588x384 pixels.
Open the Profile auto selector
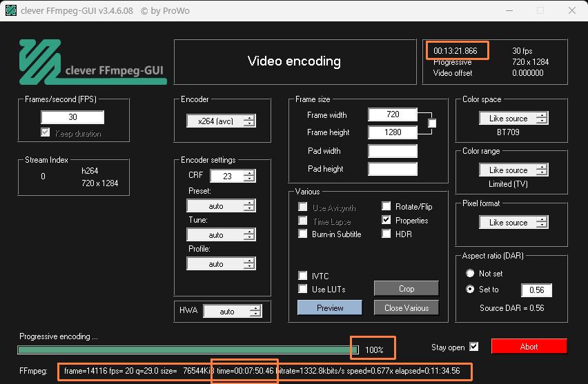222,264
